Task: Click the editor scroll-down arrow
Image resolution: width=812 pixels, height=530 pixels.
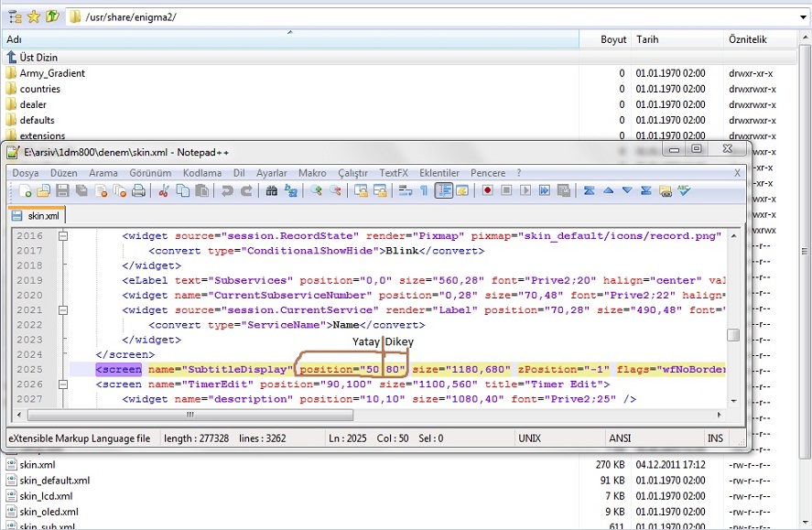Action: tap(733, 401)
